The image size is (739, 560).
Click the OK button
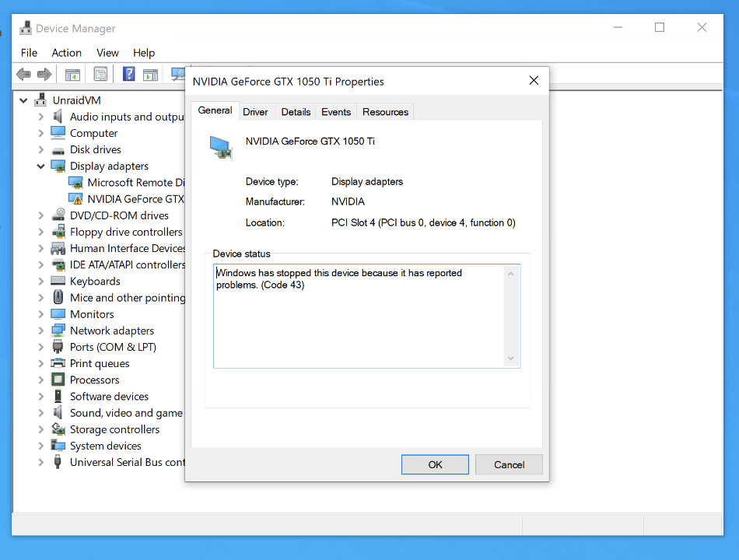click(435, 464)
